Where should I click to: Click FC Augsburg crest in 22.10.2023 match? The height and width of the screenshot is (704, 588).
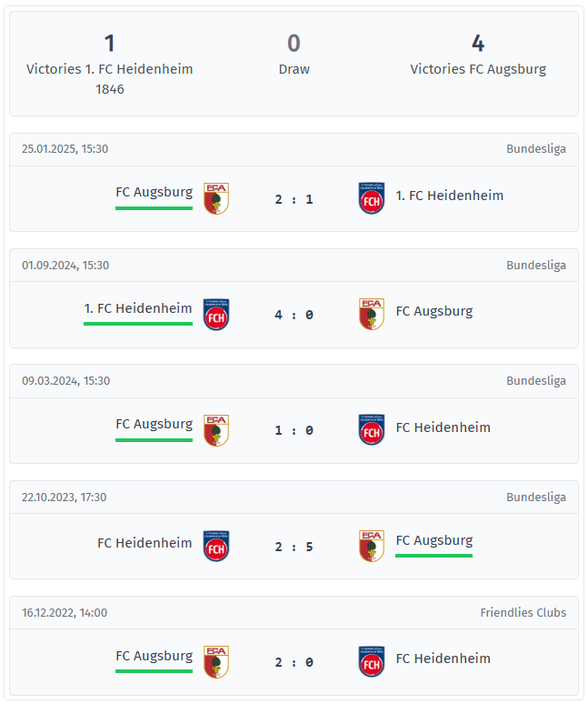[372, 547]
